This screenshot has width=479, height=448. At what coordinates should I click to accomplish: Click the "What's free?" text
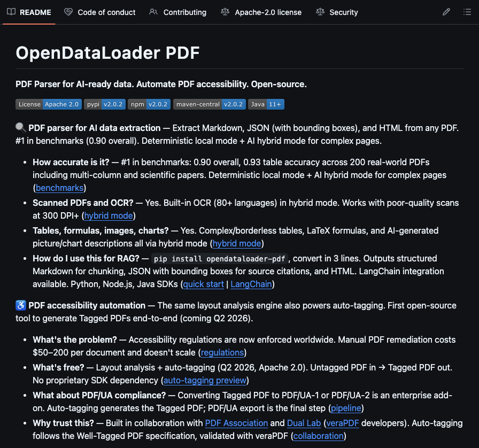58,368
